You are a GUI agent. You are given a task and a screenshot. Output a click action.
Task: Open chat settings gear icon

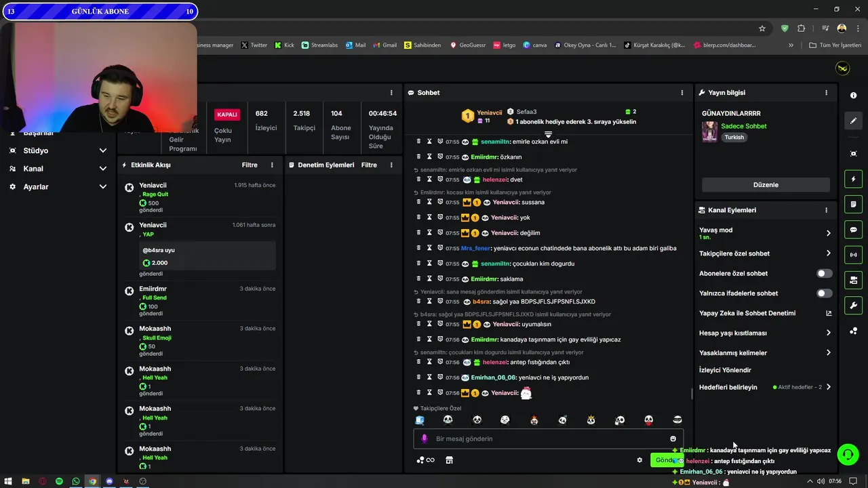click(639, 460)
